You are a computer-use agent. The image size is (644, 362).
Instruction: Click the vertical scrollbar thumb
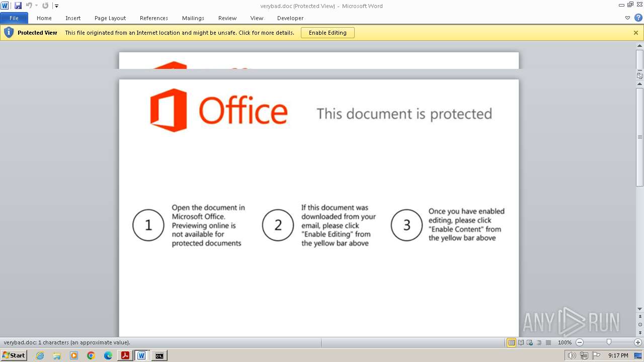pyautogui.click(x=640, y=137)
